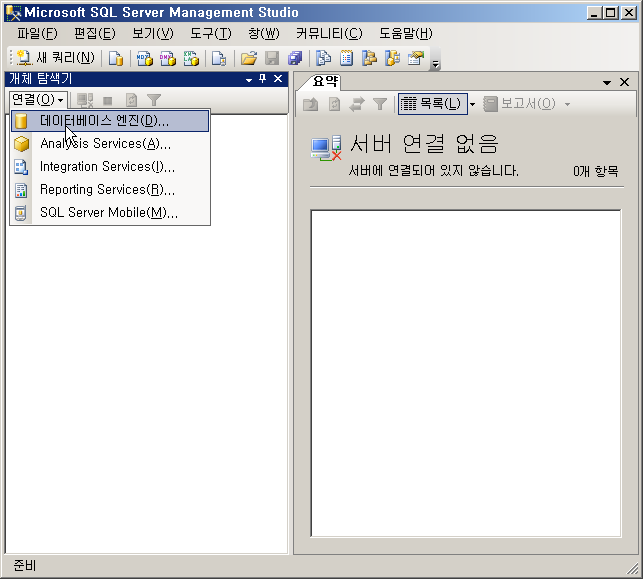Toggle the Object Explorer auto-hide pin
This screenshot has height=579, width=643.
click(x=263, y=79)
